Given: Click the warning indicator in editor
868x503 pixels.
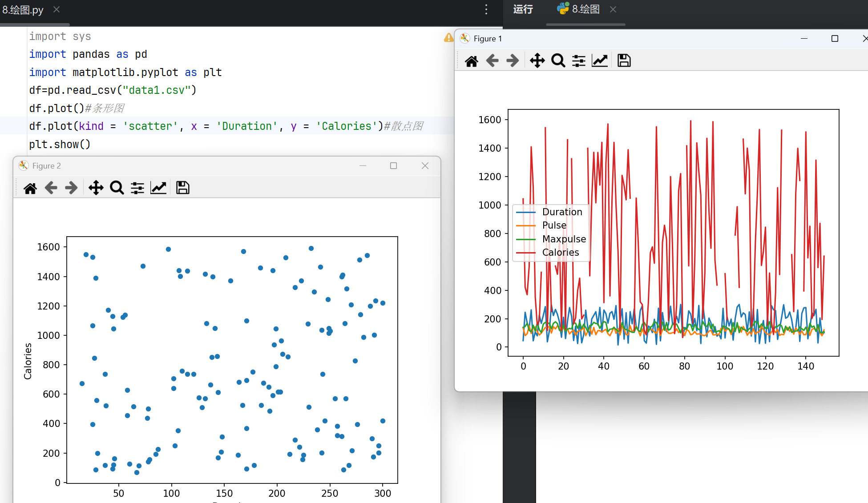Looking at the screenshot, I should click(448, 38).
